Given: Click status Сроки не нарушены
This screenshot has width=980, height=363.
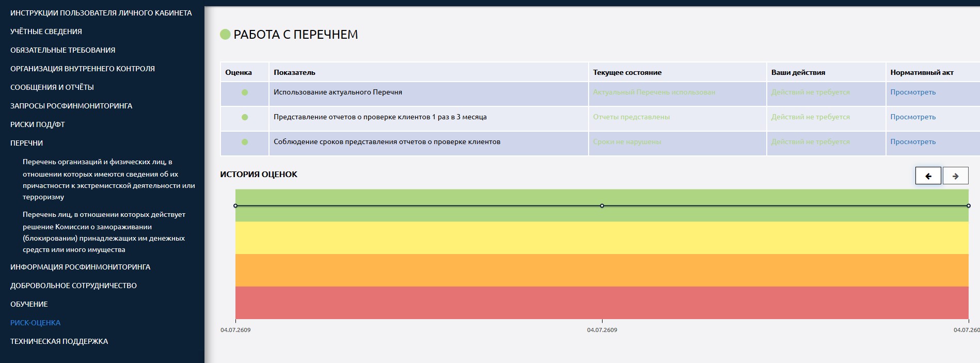Looking at the screenshot, I should pos(627,142).
